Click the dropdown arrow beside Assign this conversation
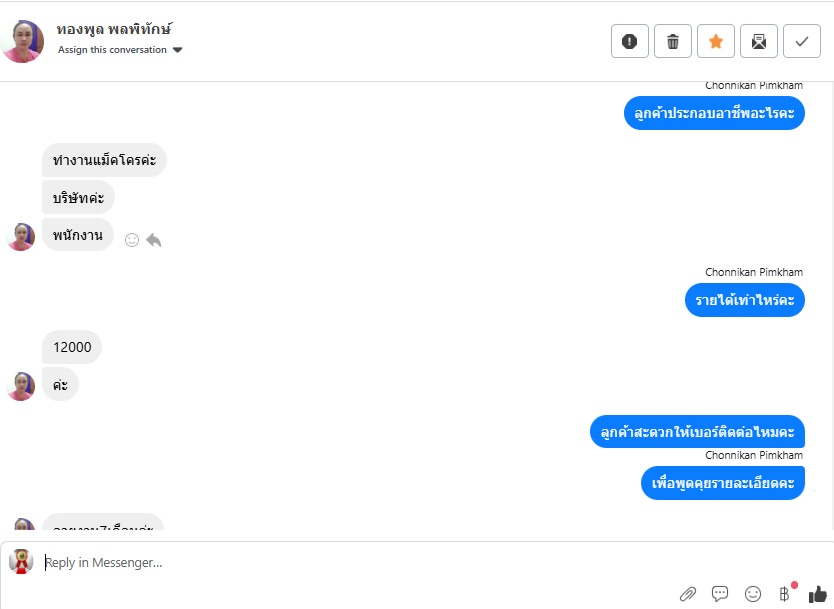Screen dimensions: 834x609 pos(178,50)
